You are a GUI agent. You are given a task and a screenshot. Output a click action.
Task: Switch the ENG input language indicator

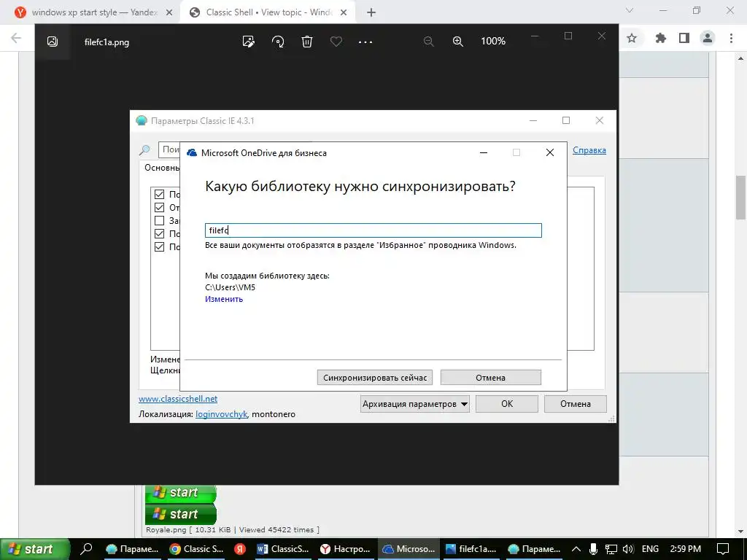[x=650, y=549]
